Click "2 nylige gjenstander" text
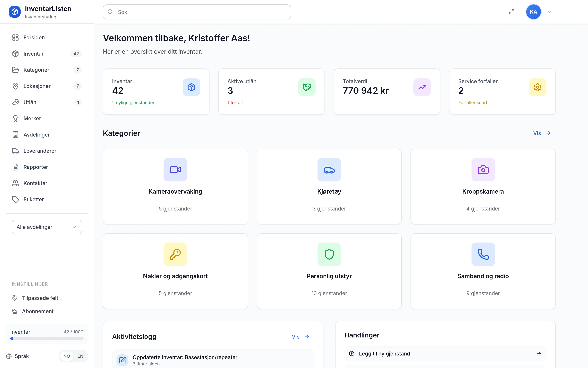Image resolution: width=588 pixels, height=368 pixels. (133, 103)
